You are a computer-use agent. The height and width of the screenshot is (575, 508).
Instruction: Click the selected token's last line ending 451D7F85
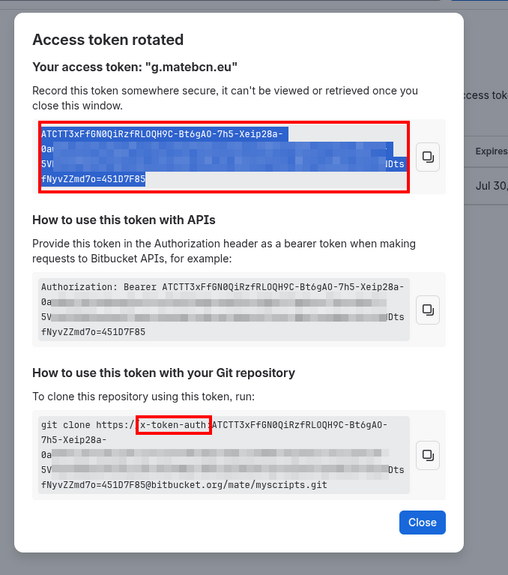click(93, 179)
